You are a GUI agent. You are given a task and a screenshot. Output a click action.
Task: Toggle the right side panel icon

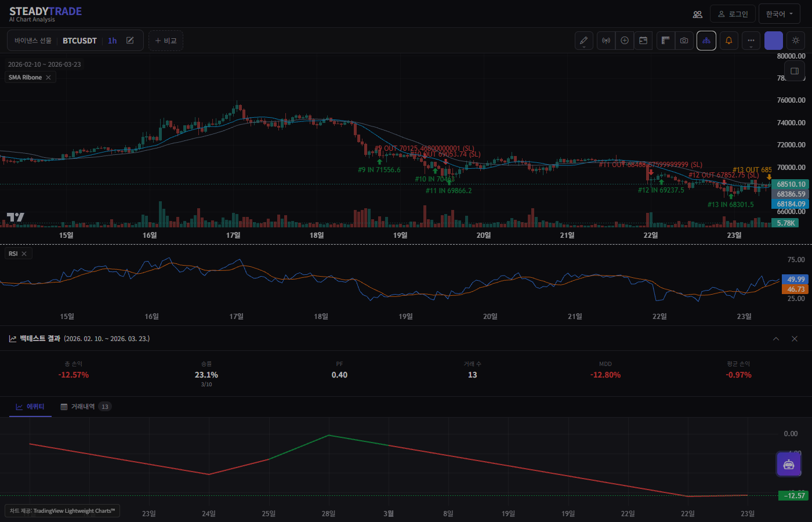[x=795, y=71]
